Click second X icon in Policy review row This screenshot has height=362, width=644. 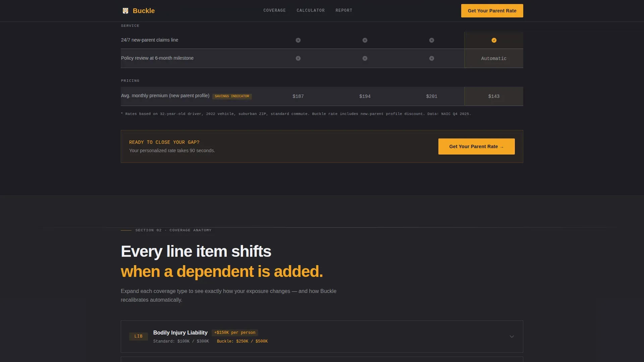pos(365,58)
